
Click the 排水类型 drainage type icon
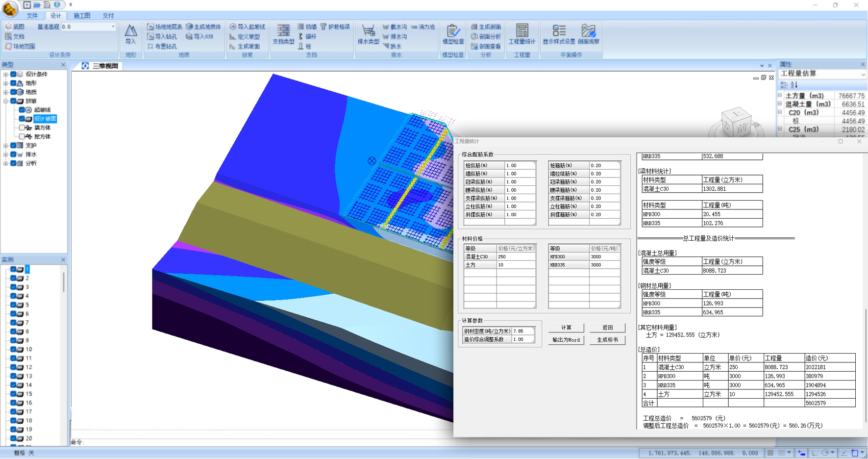pos(368,35)
